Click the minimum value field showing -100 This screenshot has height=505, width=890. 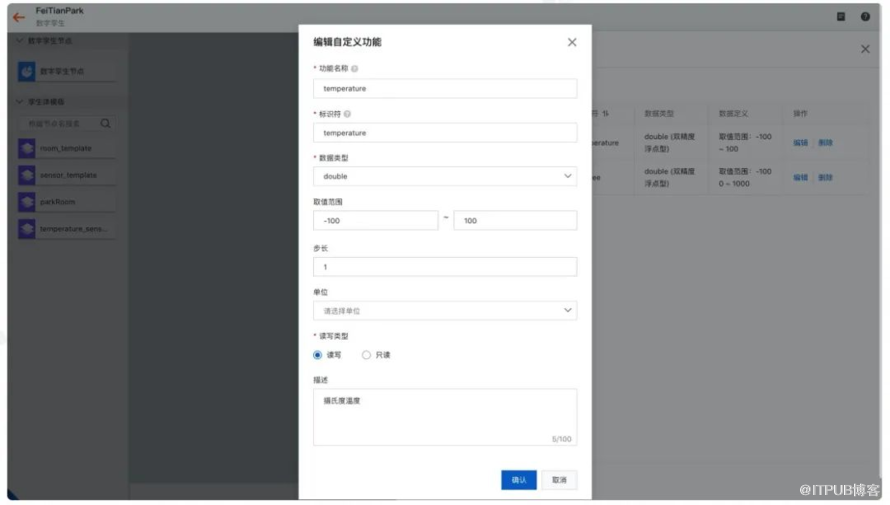pyautogui.click(x=375, y=220)
